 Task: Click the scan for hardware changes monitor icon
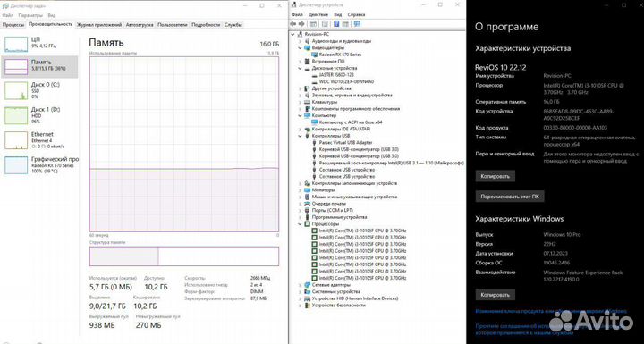tap(357, 24)
